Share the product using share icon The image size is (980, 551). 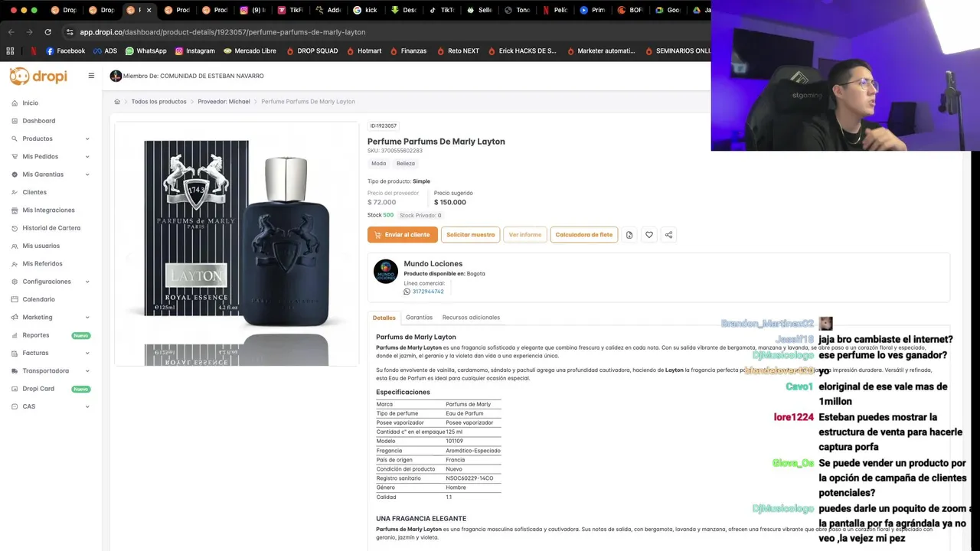pos(668,235)
